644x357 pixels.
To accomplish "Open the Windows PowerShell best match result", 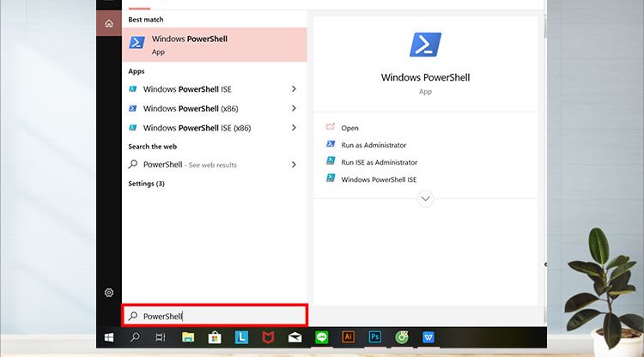I will 215,45.
